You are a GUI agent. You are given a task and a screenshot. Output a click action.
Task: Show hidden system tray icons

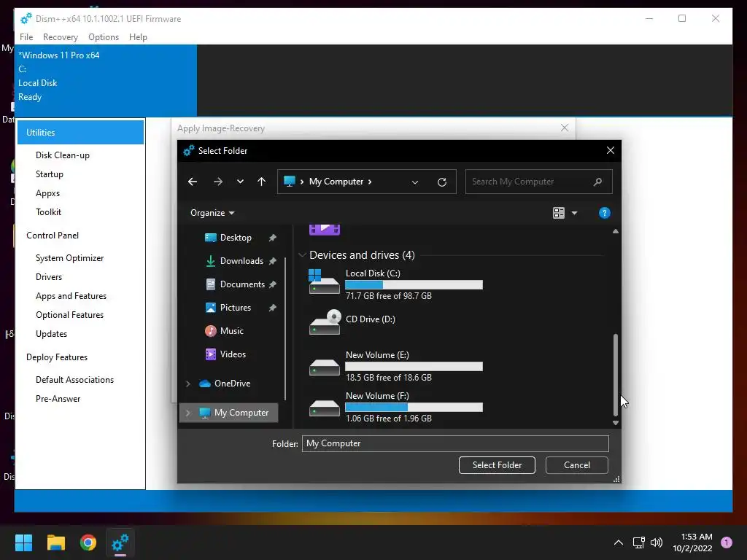click(619, 542)
